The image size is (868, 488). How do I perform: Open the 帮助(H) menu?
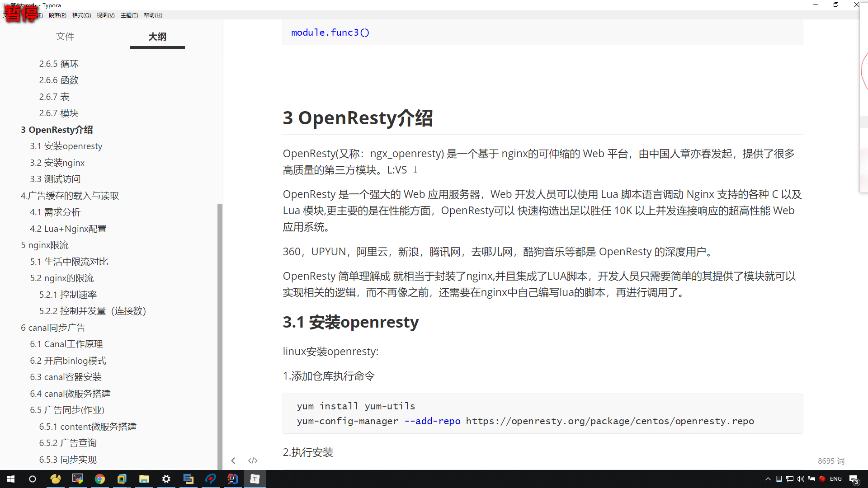tap(153, 15)
